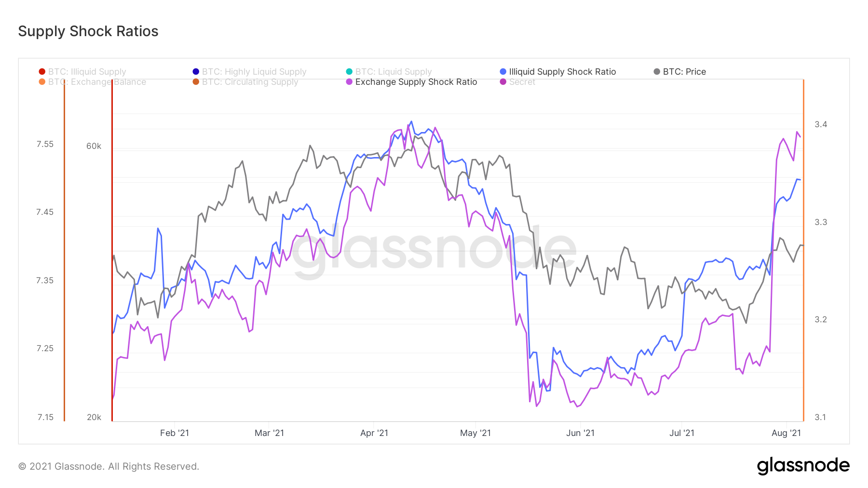Click the gray BTC: Price legend dot
This screenshot has height=488, width=868.
[x=657, y=72]
